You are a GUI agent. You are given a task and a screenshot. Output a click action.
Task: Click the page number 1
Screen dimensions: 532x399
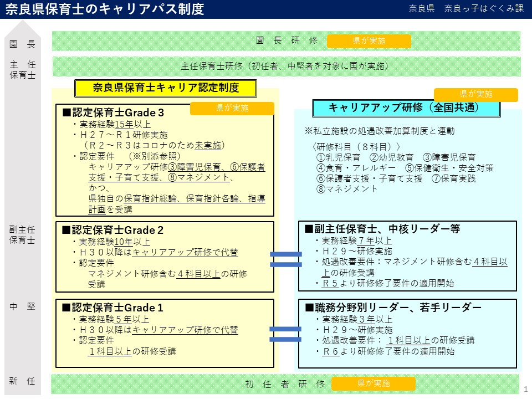[x=525, y=389]
